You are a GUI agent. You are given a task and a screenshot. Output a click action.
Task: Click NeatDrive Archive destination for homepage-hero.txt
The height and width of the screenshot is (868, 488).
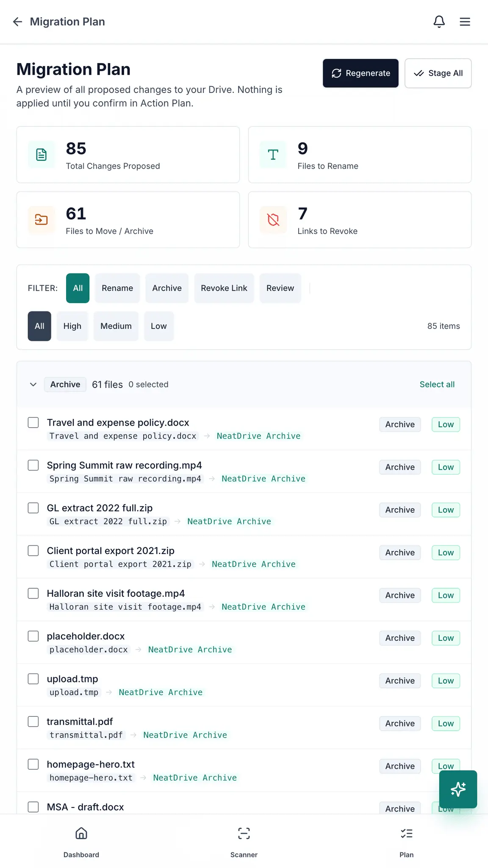pos(195,778)
